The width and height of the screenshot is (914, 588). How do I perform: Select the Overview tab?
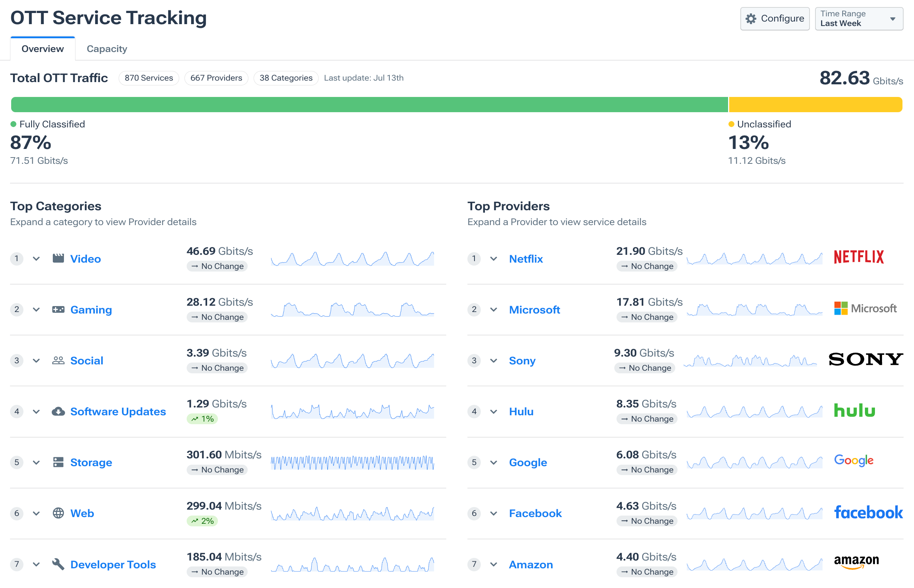(x=42, y=49)
